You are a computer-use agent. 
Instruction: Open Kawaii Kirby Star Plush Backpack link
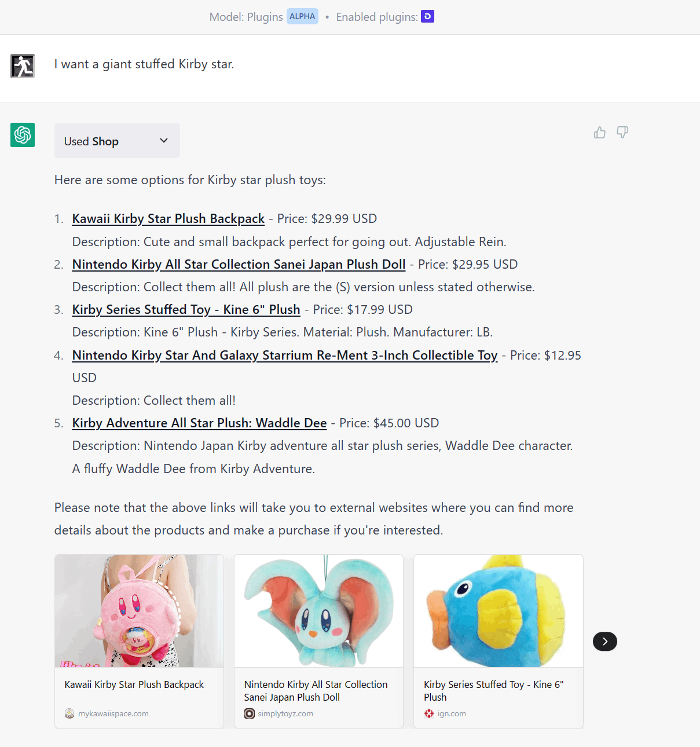click(168, 219)
